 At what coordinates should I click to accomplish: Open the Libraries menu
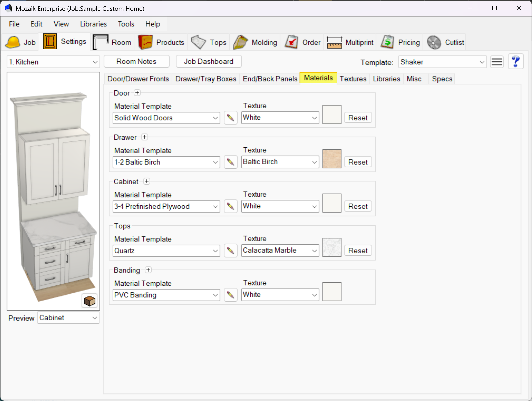(x=93, y=24)
